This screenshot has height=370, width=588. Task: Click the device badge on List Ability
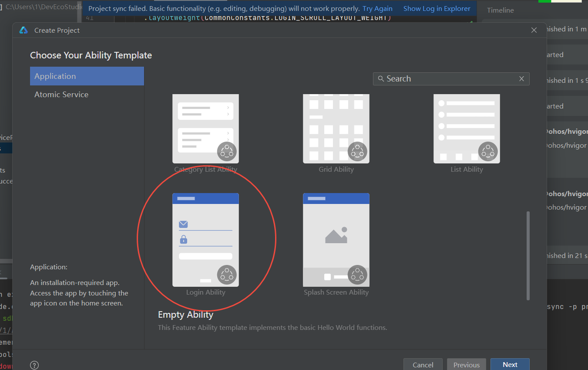click(x=488, y=151)
